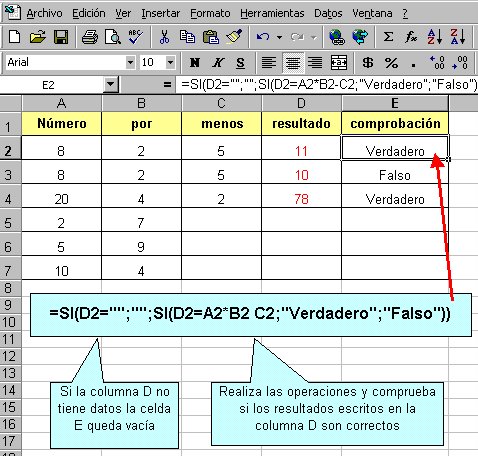Save the workbook with the floppy disk icon

pyautogui.click(x=61, y=37)
